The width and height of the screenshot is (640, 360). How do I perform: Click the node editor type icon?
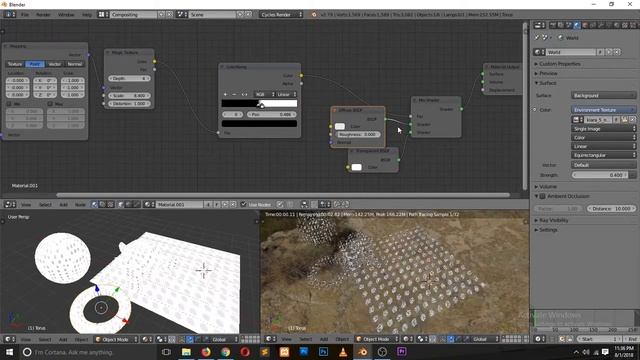pos(9,204)
